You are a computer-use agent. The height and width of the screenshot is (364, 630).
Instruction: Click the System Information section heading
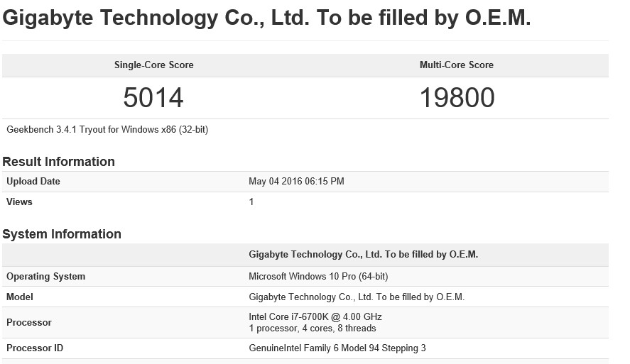coord(62,234)
